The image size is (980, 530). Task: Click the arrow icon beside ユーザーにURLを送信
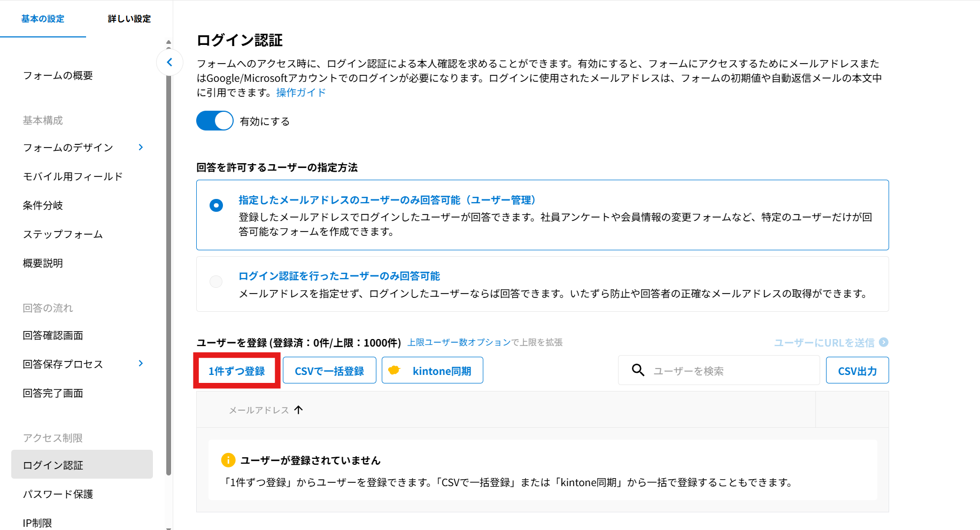(x=884, y=342)
